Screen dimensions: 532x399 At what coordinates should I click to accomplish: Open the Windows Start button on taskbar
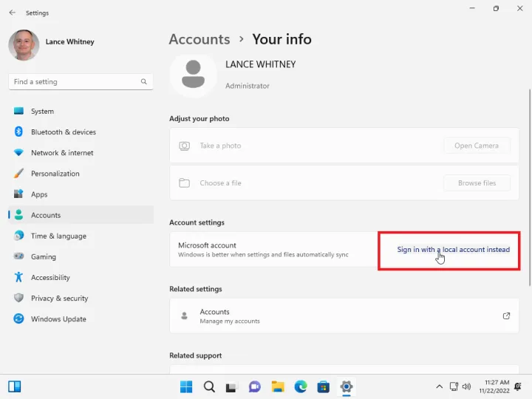(x=186, y=386)
